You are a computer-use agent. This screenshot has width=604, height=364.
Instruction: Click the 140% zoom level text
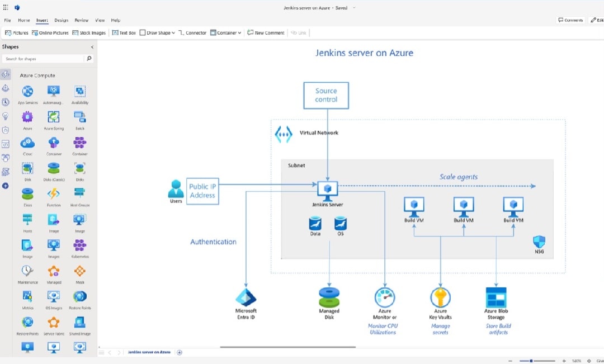click(576, 361)
